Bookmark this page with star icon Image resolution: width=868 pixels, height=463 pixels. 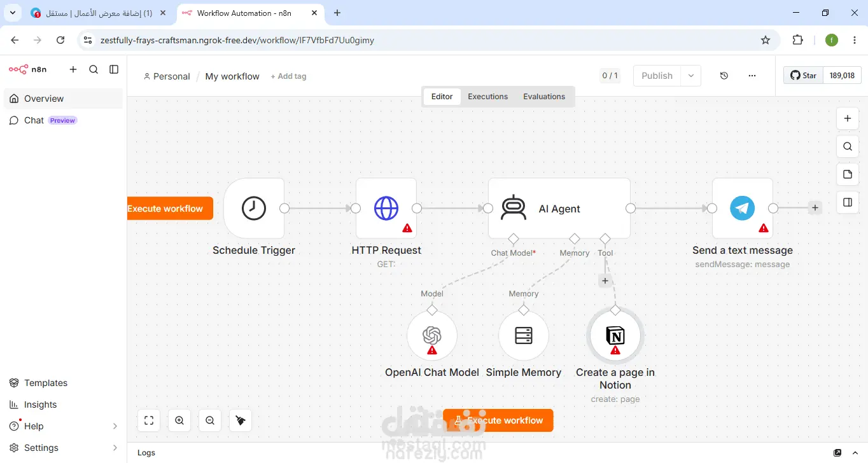point(766,40)
